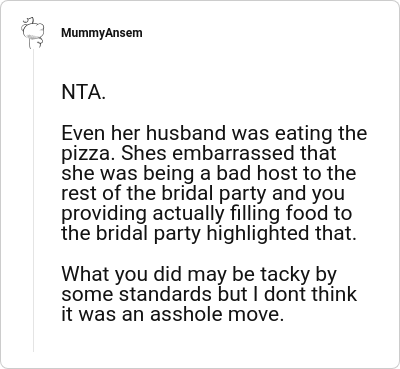Click the word "providing" in the comment

click(104, 214)
